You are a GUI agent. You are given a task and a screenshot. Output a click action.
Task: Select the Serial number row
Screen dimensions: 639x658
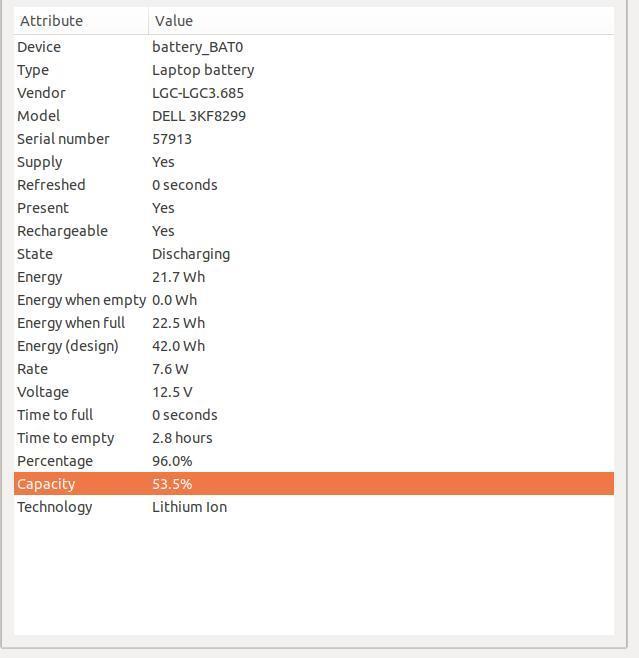[314, 139]
